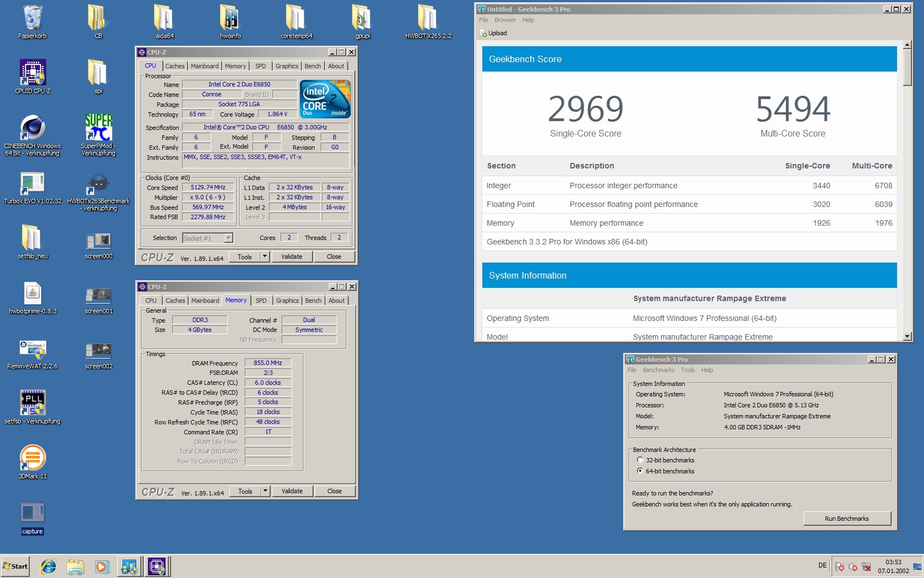This screenshot has height=578, width=924.
Task: Click the Geekbench results vertical scrollbar thumb
Action: (908, 67)
